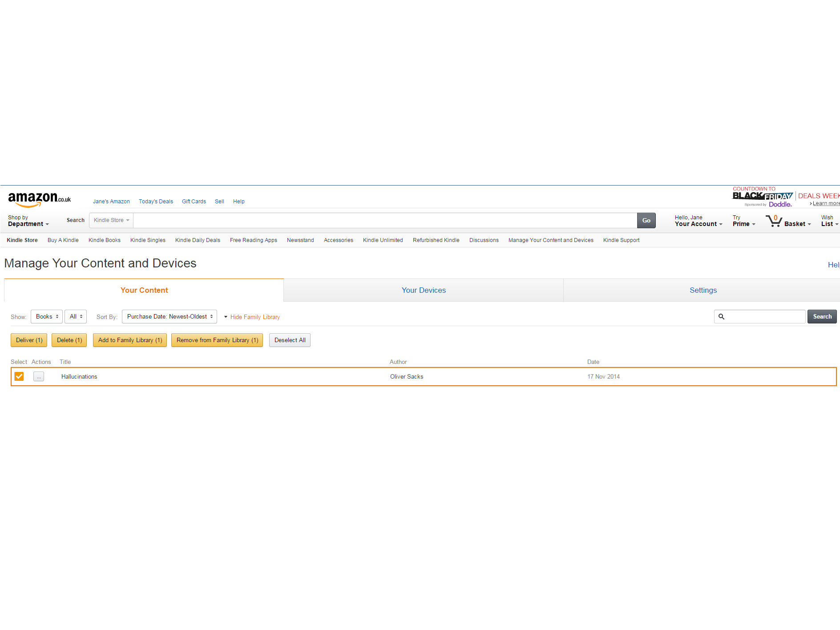Open the All filter dropdown

coord(76,317)
